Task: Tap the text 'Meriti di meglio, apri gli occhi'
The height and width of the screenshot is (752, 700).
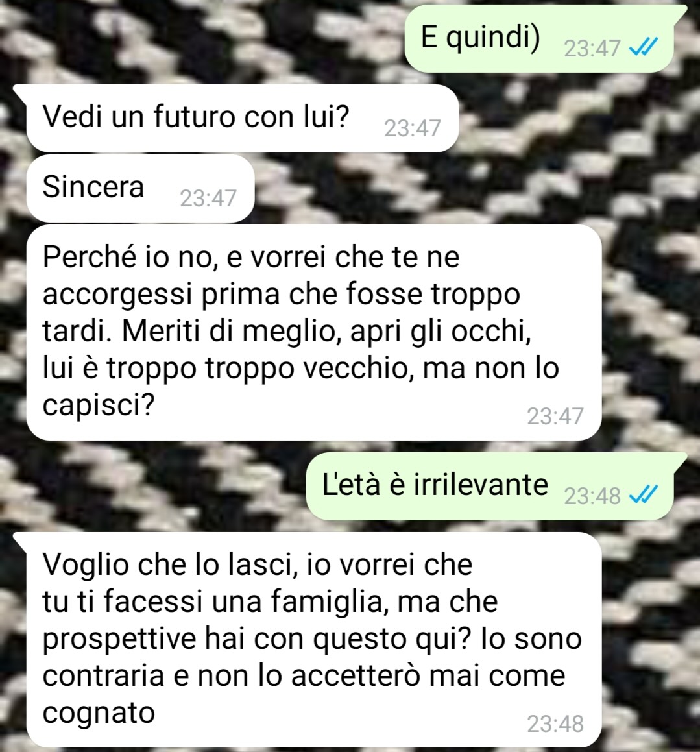Action: tap(326, 331)
